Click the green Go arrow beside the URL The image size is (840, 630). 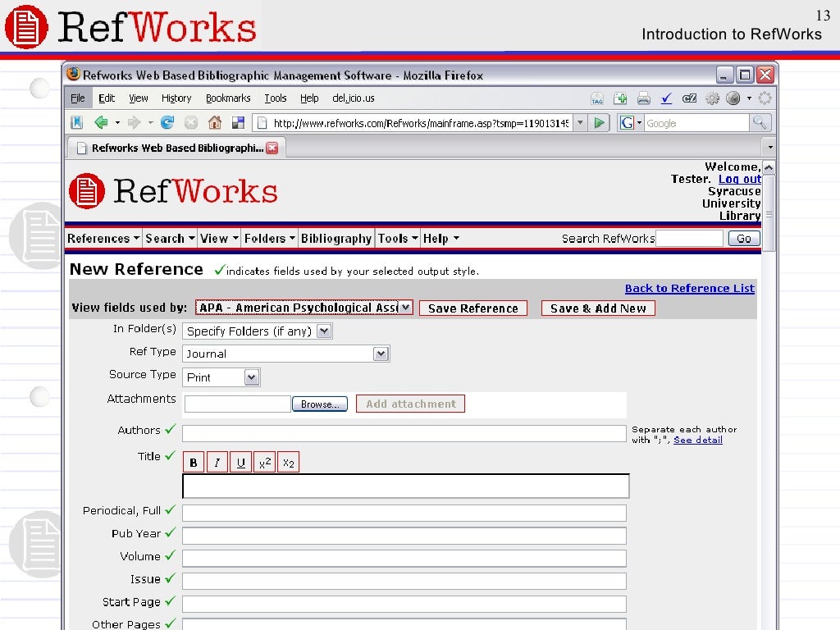[x=599, y=123]
